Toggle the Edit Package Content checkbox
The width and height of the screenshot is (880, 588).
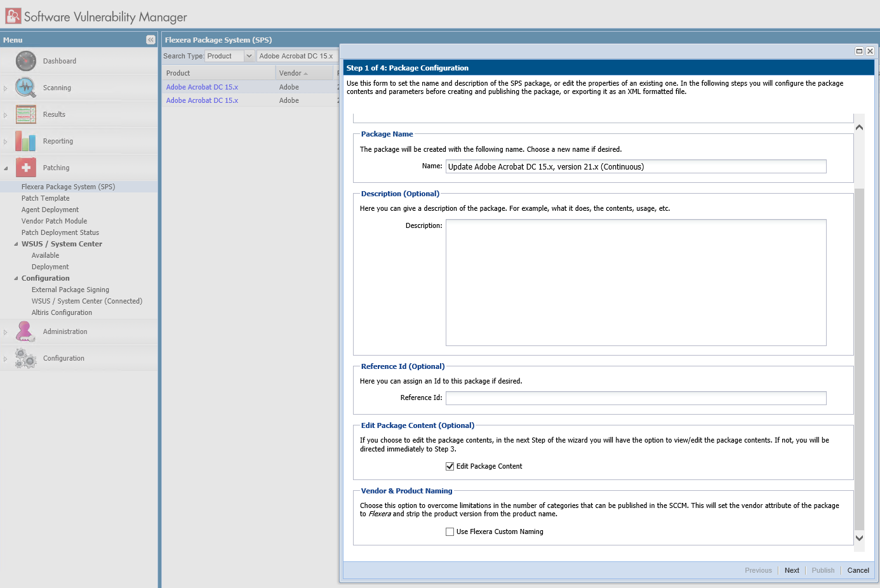pyautogui.click(x=450, y=466)
